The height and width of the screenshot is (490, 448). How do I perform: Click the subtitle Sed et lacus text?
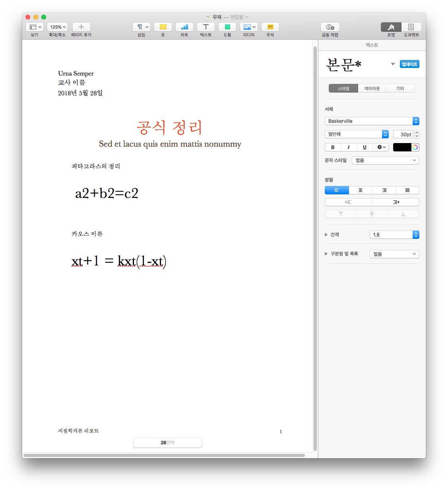(170, 144)
